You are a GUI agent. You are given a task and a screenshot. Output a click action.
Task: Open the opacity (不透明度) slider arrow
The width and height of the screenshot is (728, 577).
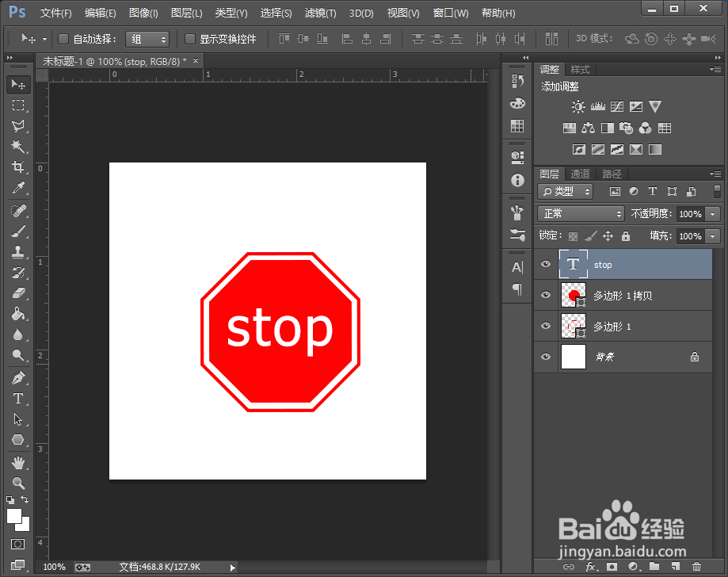point(713,214)
